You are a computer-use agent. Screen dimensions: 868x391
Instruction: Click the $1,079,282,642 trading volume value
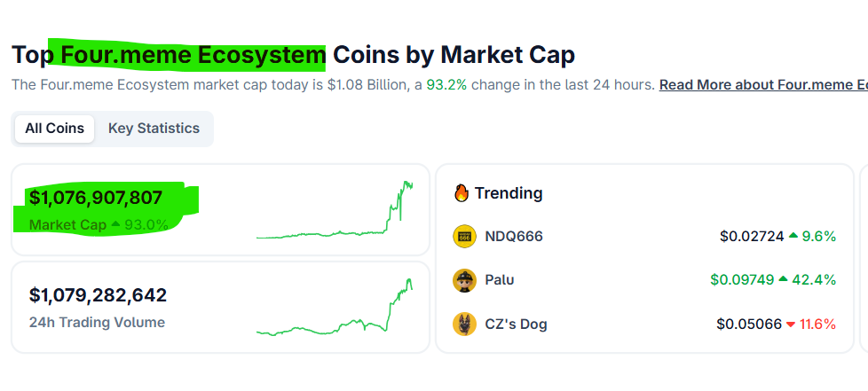[x=98, y=295]
